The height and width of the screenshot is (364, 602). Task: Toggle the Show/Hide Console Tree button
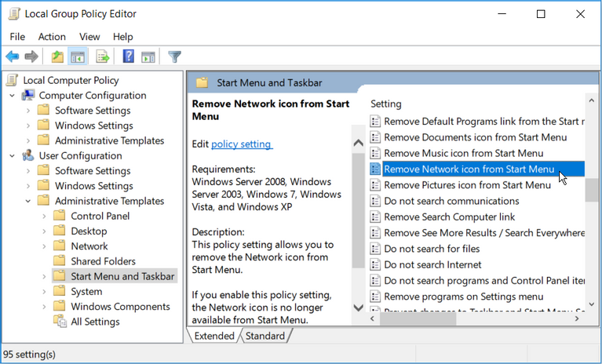tap(77, 56)
